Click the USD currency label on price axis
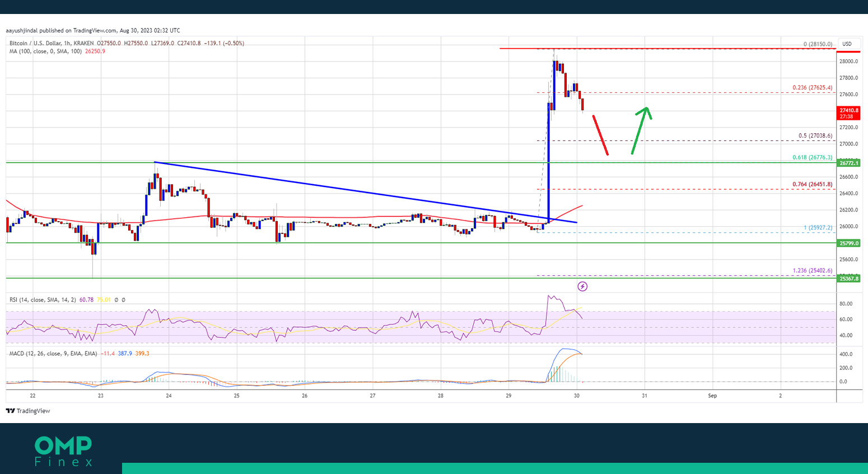This screenshot has width=868, height=474. click(847, 44)
